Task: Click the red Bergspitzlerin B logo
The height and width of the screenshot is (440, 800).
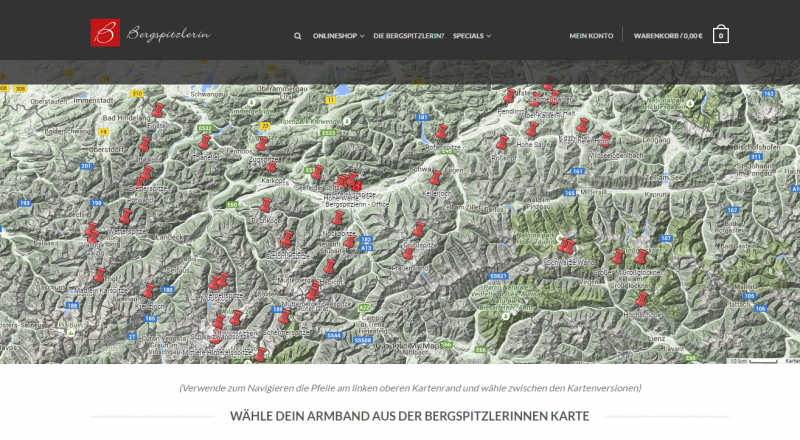Action: click(105, 33)
